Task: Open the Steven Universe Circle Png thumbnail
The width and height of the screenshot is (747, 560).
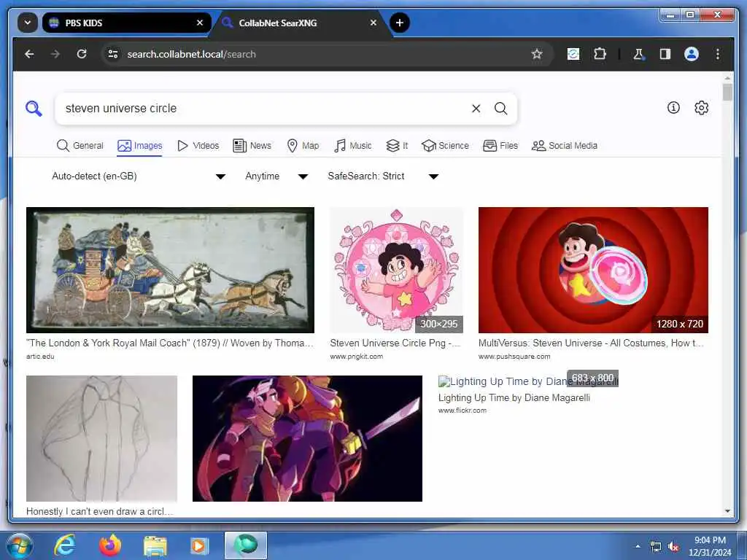Action: coord(396,270)
